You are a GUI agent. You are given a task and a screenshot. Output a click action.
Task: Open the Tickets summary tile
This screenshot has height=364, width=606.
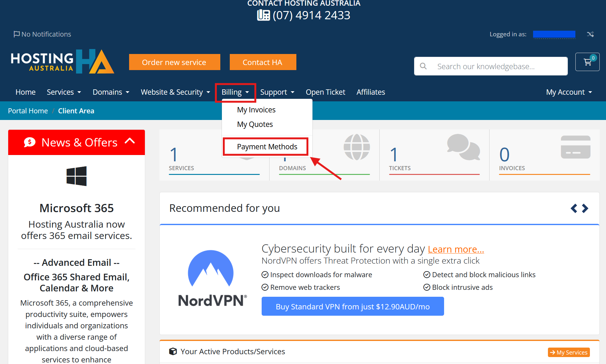[x=434, y=155]
